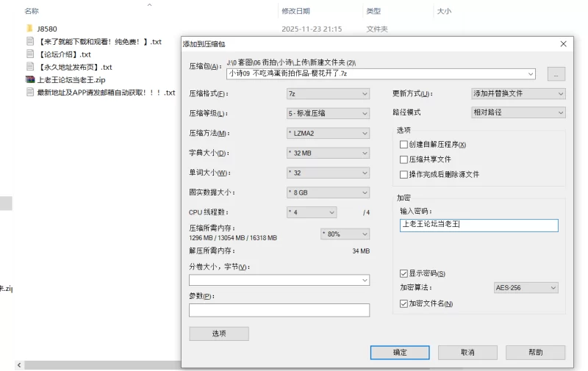588x371 pixels.
Task: Click the J8580 folder icon
Action: 30,29
